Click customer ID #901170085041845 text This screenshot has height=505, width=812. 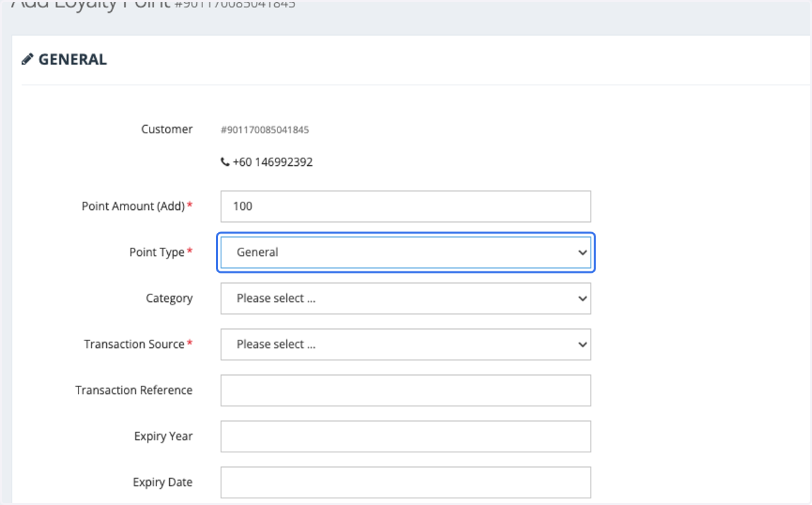265,130
